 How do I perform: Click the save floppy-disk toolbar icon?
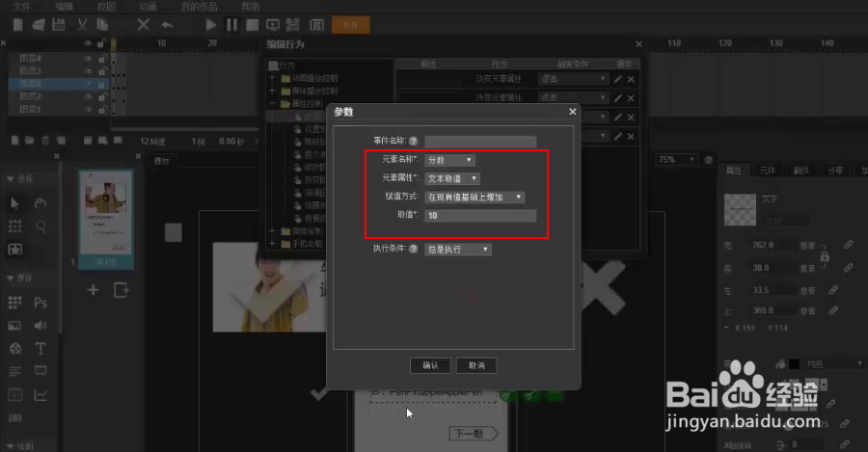(x=59, y=25)
